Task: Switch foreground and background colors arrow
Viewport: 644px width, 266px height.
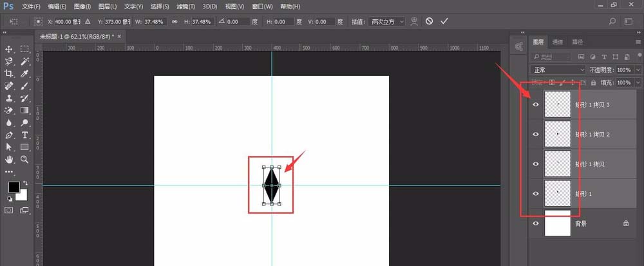Action: (25, 184)
